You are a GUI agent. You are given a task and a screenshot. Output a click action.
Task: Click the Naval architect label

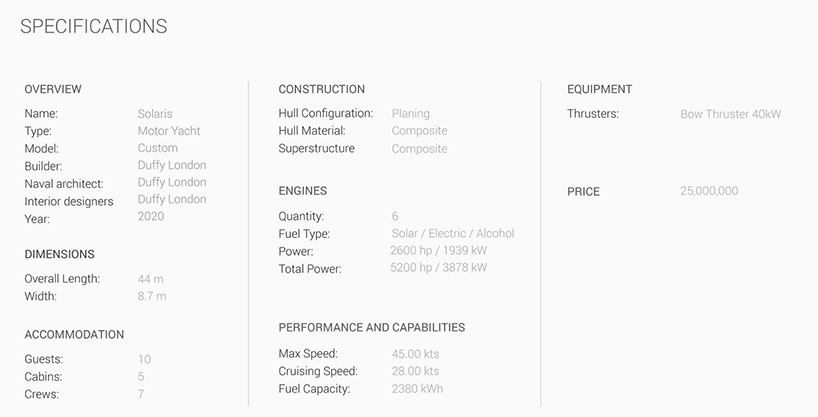64,184
